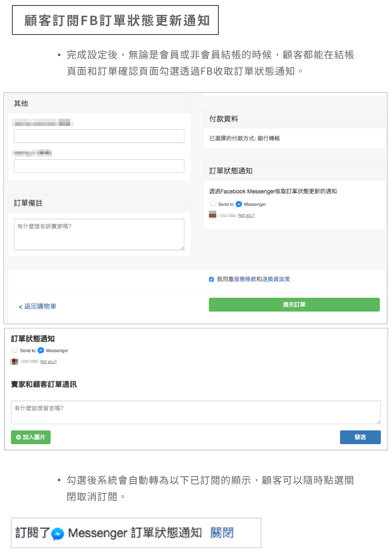This screenshot has height=554, width=392.
Task: Check Send to Messenger box in order page
Action: [15, 350]
